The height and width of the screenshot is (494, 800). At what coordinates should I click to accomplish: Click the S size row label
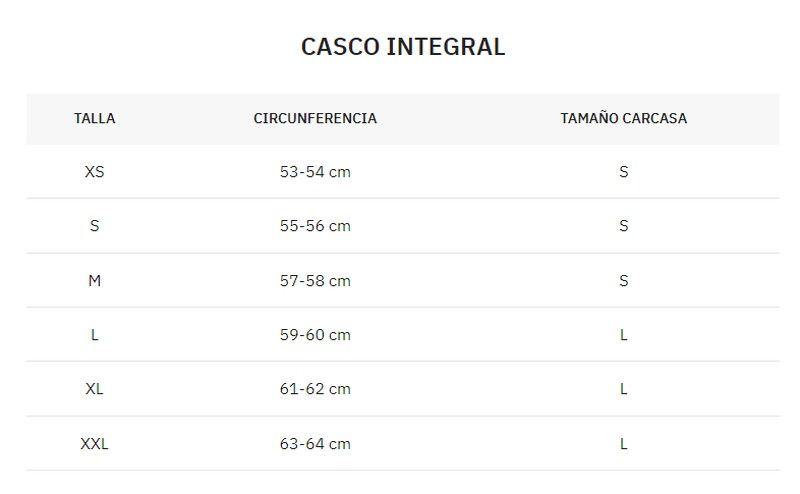coord(94,226)
